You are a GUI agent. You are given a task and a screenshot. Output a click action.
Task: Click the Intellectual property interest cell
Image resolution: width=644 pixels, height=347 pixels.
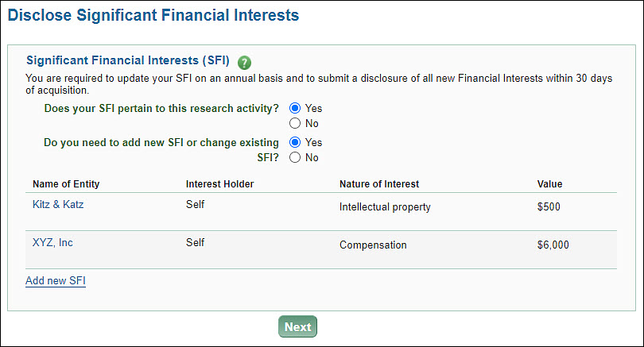[385, 207]
